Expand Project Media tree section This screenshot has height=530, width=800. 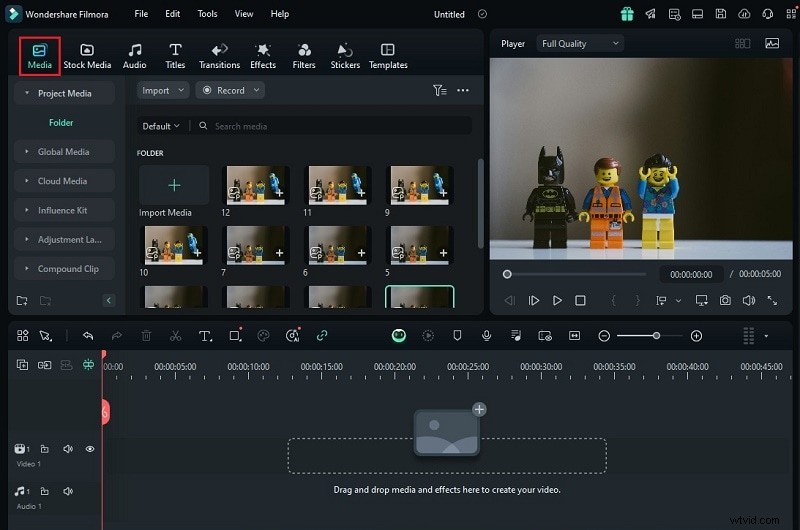click(x=64, y=93)
